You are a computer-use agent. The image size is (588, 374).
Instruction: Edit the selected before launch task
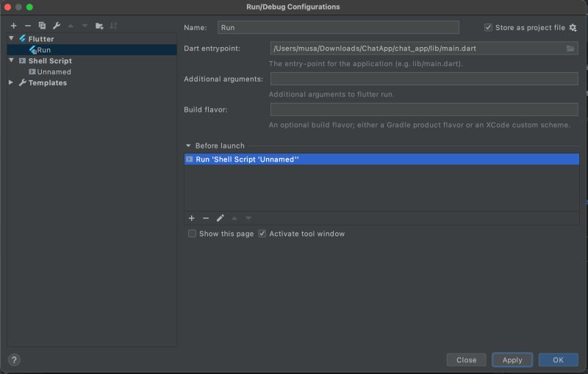pos(220,218)
